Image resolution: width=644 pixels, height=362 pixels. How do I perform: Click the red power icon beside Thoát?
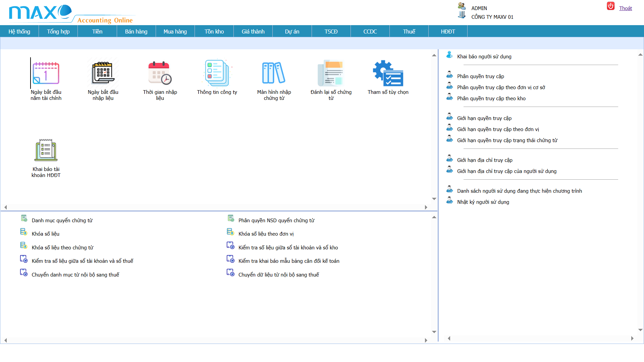[611, 6]
